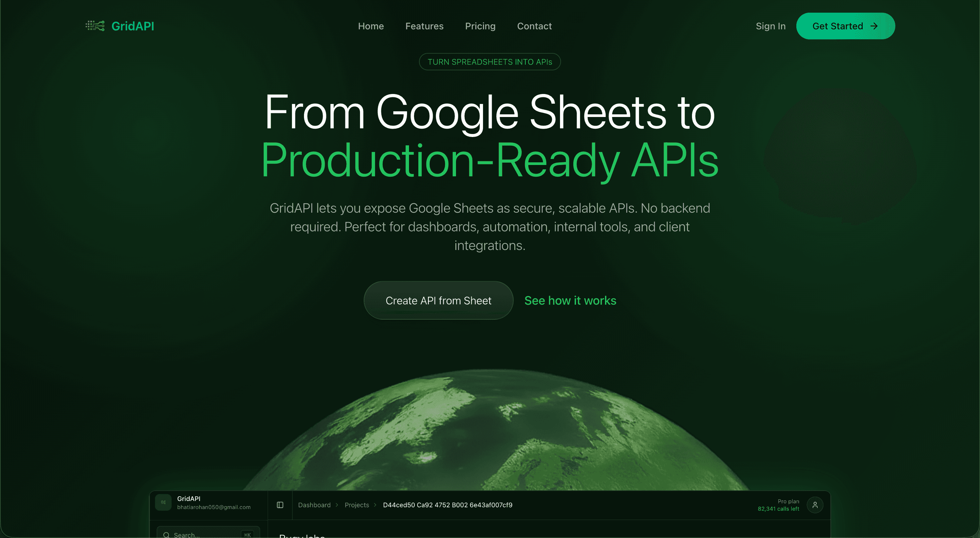This screenshot has height=538, width=980.
Task: Select the Dashboard breadcrumb
Action: pyautogui.click(x=314, y=505)
